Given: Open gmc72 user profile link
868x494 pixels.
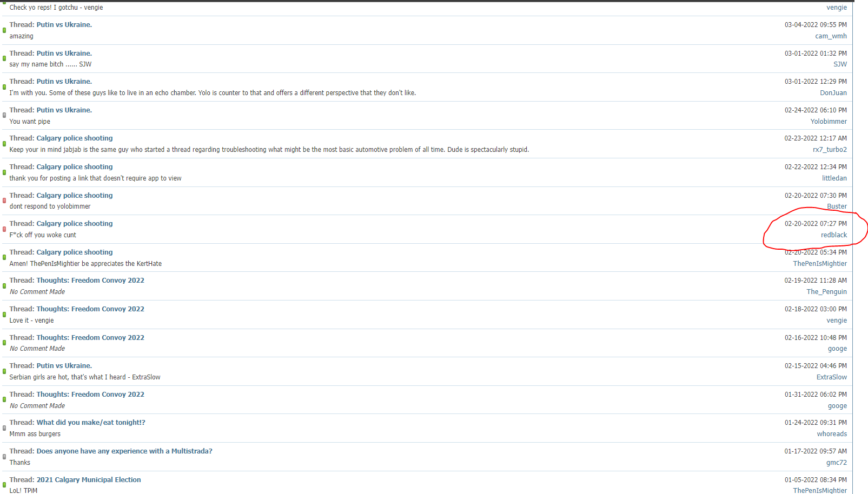Looking at the screenshot, I should click(837, 463).
